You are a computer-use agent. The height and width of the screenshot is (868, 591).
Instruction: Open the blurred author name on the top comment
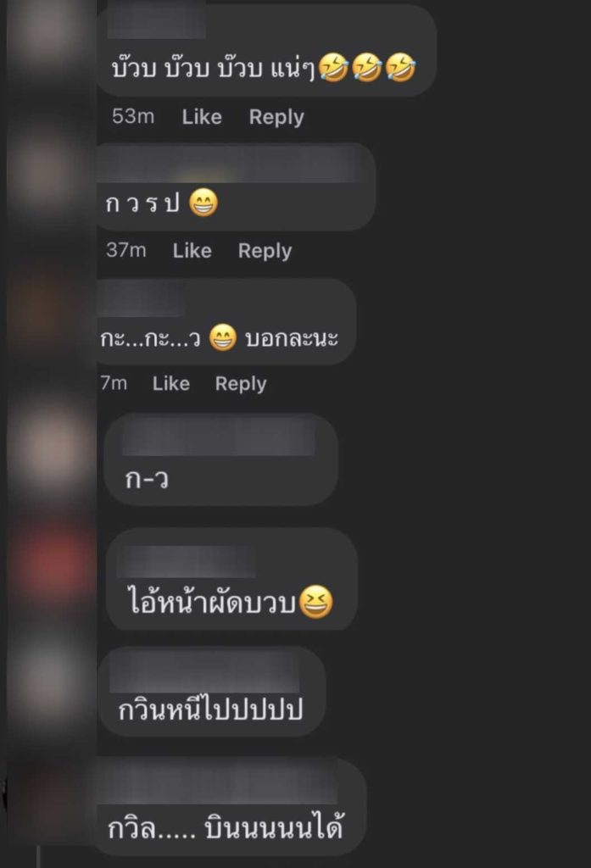(x=156, y=21)
